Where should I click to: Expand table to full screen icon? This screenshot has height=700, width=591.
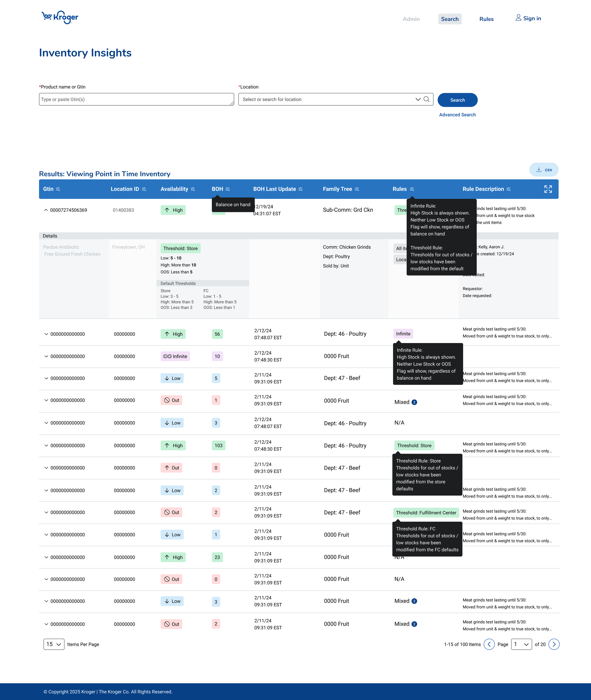click(548, 189)
